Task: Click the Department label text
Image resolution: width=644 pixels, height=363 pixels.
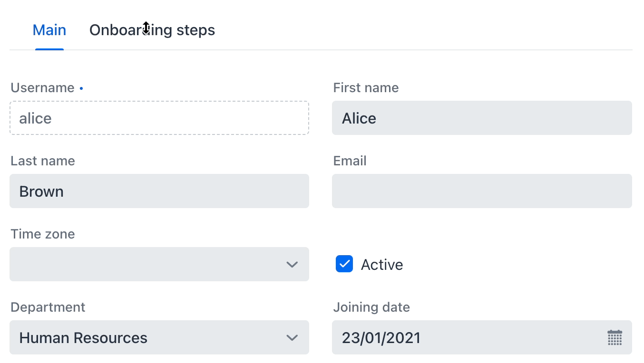Action: tap(48, 307)
